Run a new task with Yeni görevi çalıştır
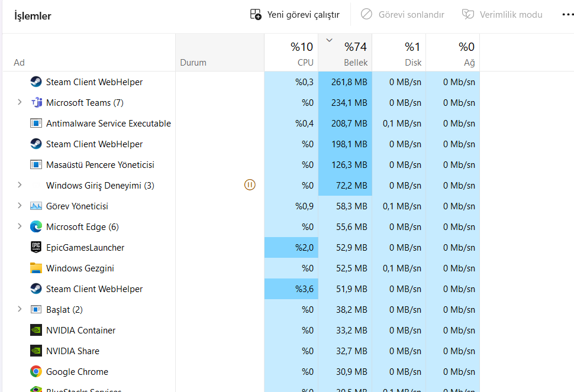This screenshot has width=574, height=392. click(295, 15)
